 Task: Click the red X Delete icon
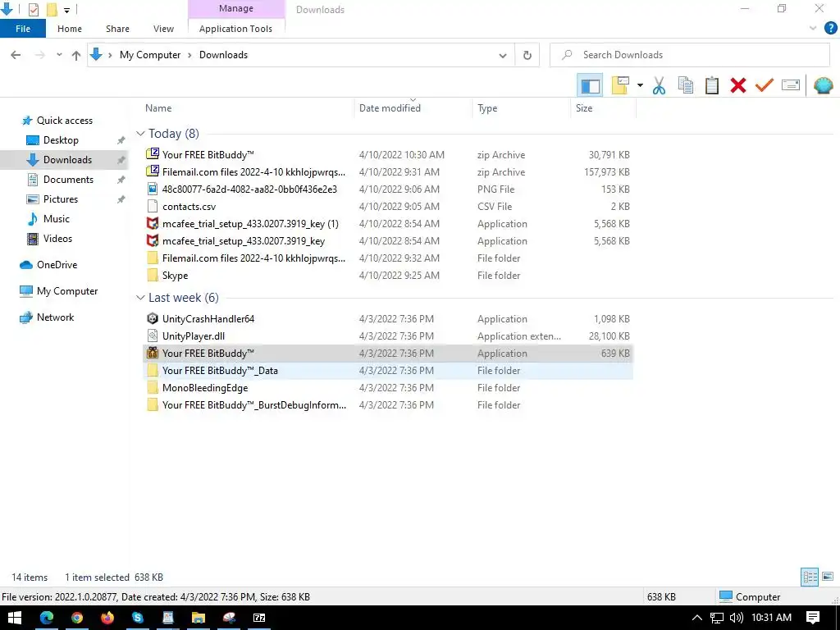738,85
